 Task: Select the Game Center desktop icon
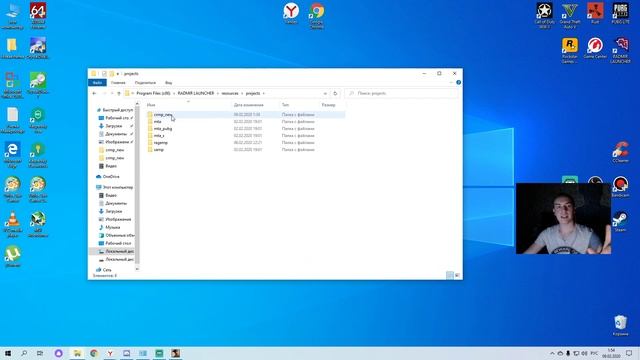(x=595, y=48)
